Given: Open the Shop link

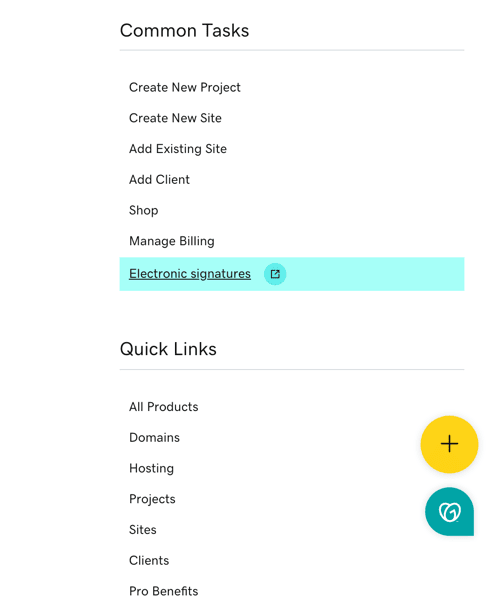Looking at the screenshot, I should [x=144, y=210].
